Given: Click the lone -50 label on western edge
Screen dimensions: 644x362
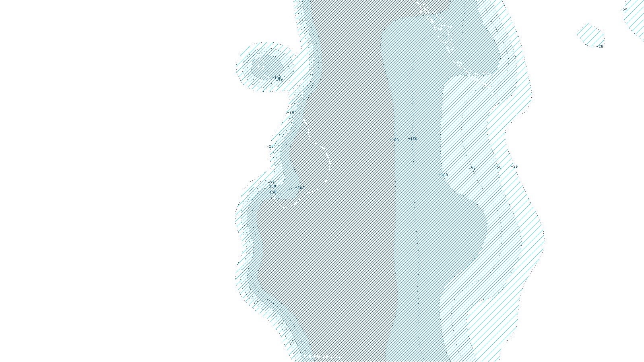Looking at the screenshot, I should pos(291,113).
